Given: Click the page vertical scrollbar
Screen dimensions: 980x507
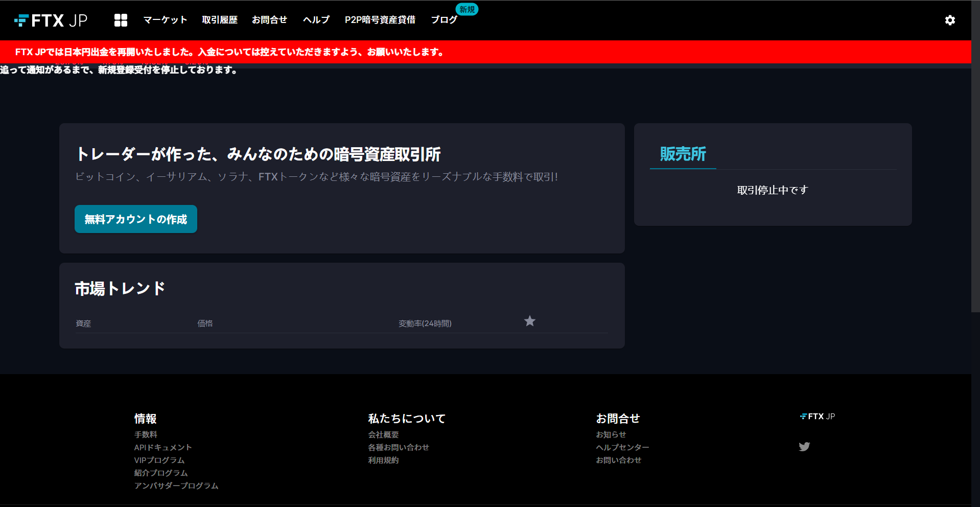Looking at the screenshot, I should (x=975, y=156).
